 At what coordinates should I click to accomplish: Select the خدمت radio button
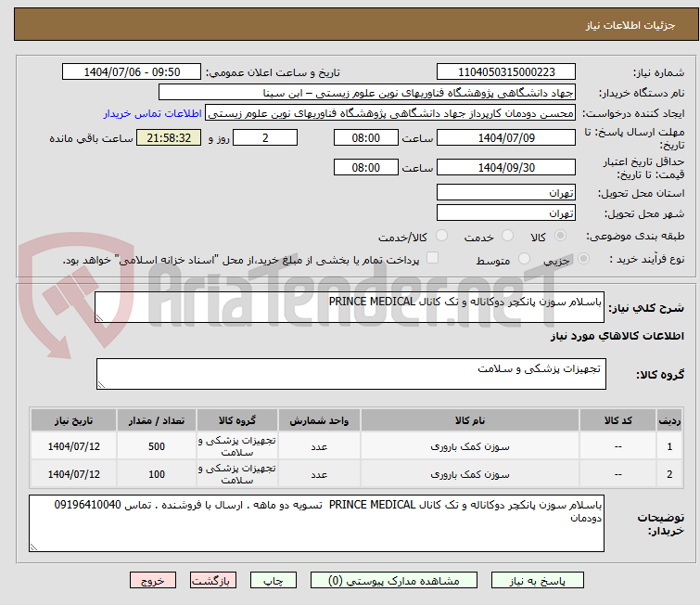coord(507,235)
